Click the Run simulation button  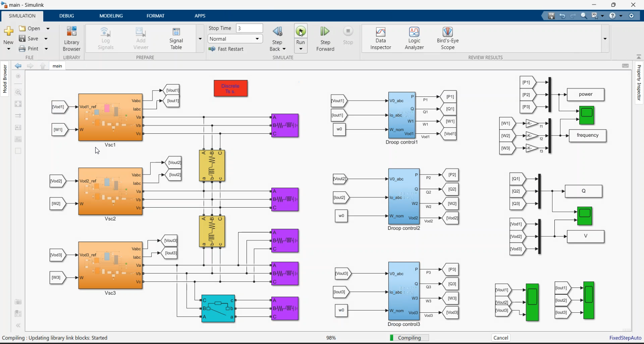point(300,32)
